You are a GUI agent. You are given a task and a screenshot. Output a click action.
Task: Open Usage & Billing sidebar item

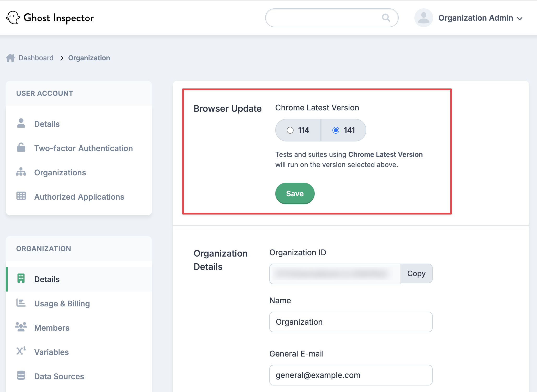[x=62, y=304]
